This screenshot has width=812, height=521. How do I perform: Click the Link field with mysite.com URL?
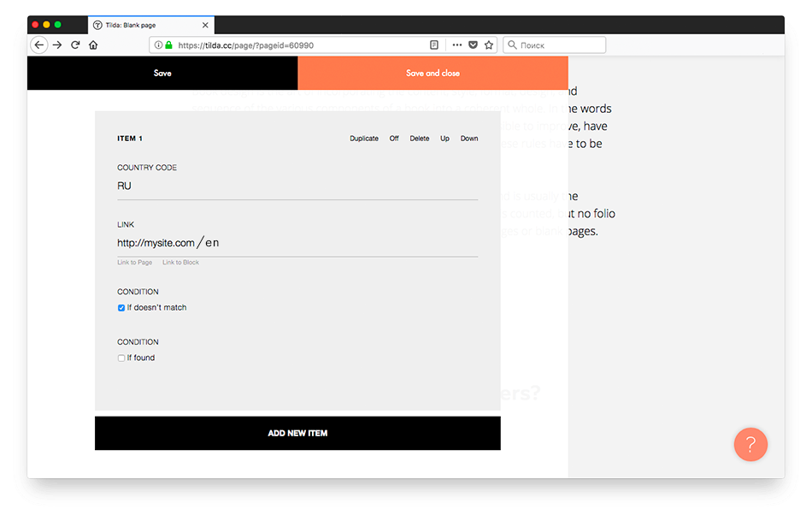[x=297, y=243]
